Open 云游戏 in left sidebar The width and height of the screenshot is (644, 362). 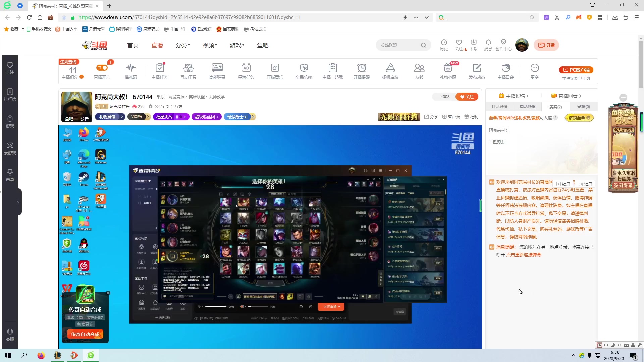tap(10, 148)
